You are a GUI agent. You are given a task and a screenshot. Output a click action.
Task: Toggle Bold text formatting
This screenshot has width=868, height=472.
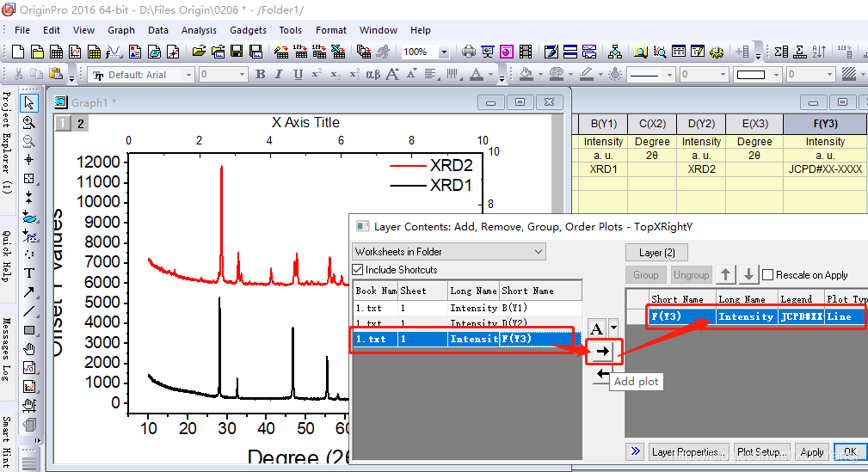pyautogui.click(x=260, y=74)
